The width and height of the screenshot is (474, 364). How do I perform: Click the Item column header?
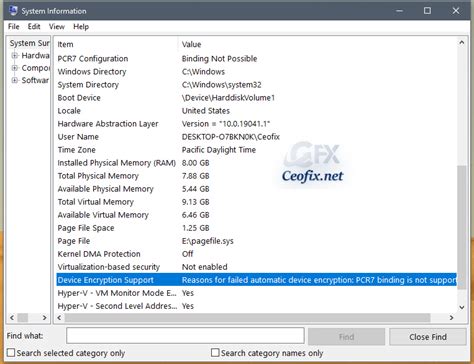click(116, 44)
